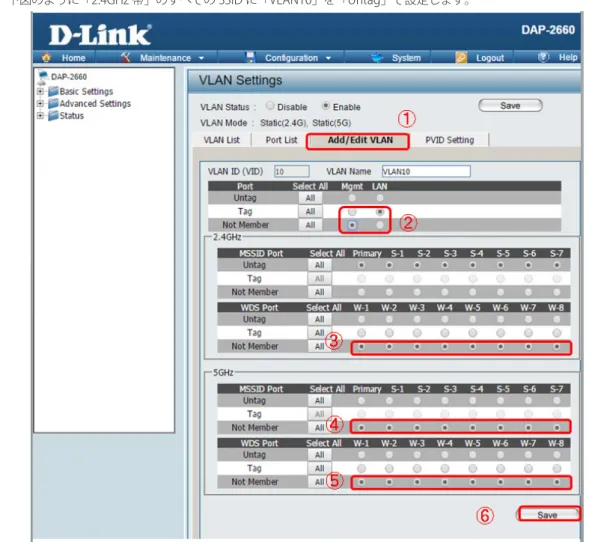Click the Home house icon

pyautogui.click(x=46, y=57)
